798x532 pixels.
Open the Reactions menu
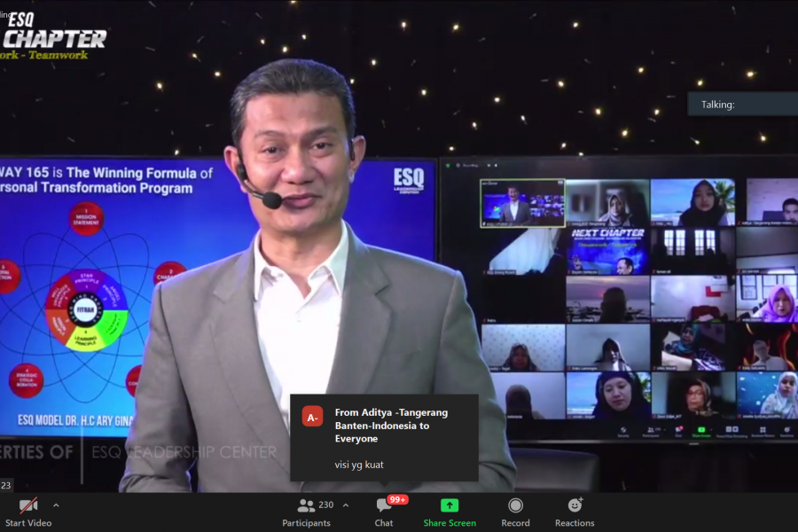click(x=575, y=511)
